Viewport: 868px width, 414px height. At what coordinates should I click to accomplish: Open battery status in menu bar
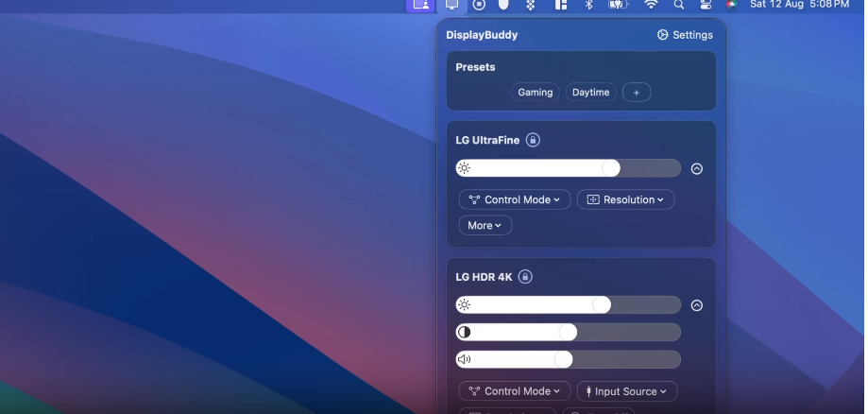619,5
